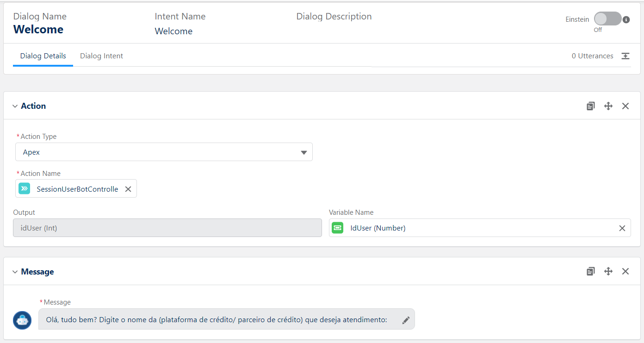Viewport: 644px width, 343px height.
Task: Click the expand utterances icon
Action: point(625,56)
